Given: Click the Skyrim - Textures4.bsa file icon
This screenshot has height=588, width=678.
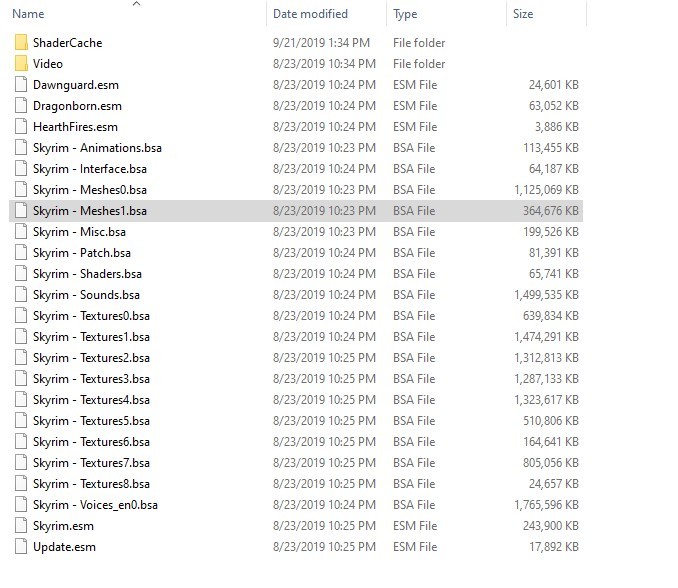Looking at the screenshot, I should (x=21, y=400).
